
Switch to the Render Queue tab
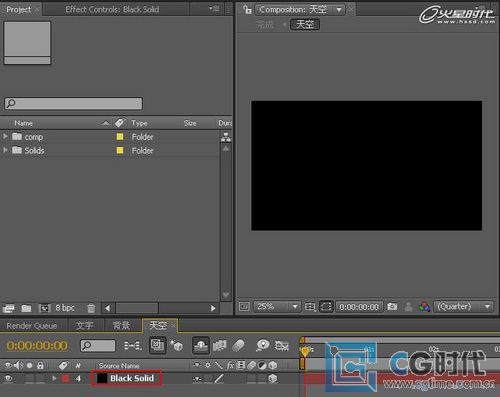[32, 326]
